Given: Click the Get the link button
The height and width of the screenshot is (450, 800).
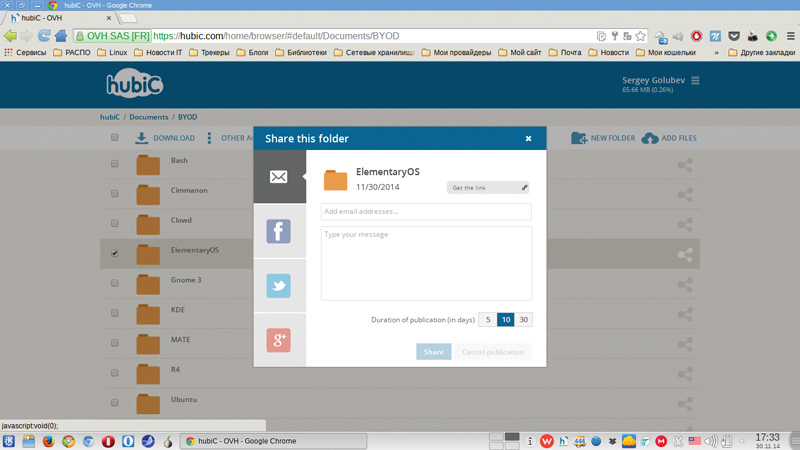Looking at the screenshot, I should [x=488, y=188].
